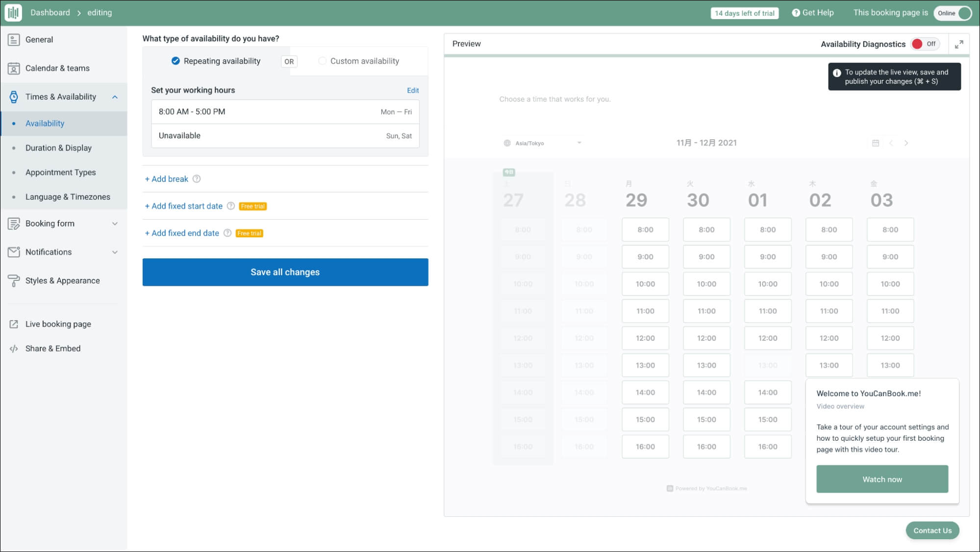Screen dimensions: 980x552
Task: Click Edit link for working hours
Action: pyautogui.click(x=412, y=90)
